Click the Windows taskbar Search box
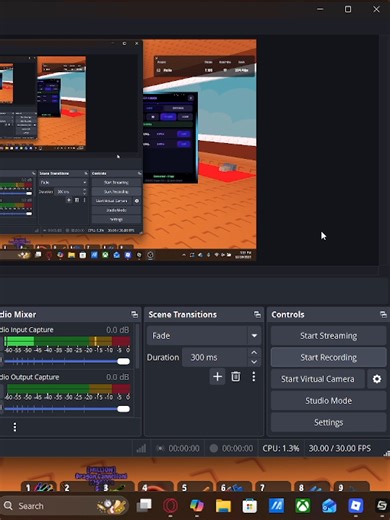Image resolution: width=390 pixels, height=520 pixels. tap(63, 506)
